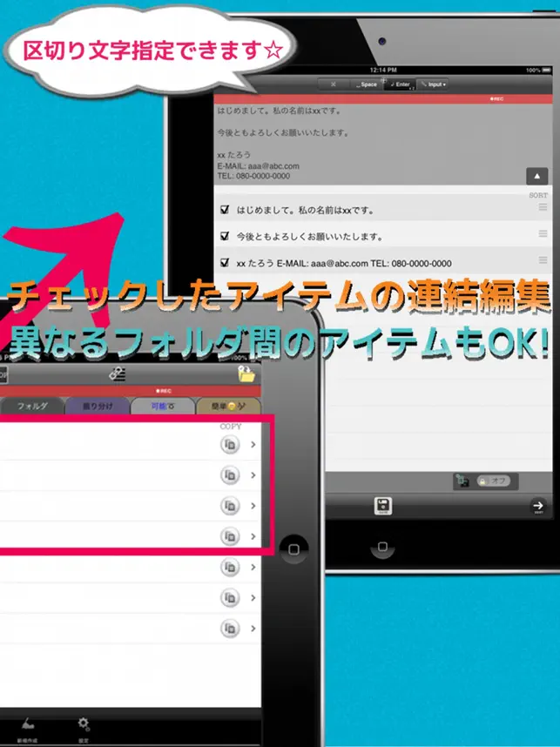560x747 pixels.
Task: Click the 100% battery indicator on back iPad
Action: [538, 70]
